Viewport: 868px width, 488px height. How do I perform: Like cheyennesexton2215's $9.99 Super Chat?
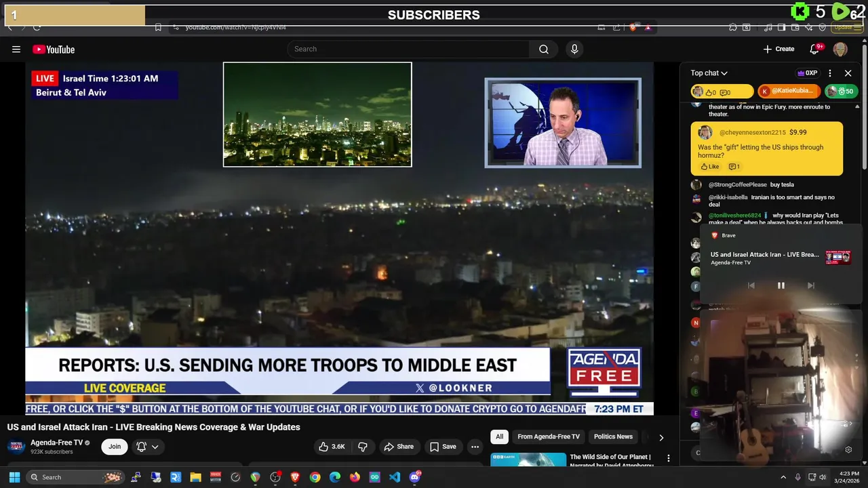[x=709, y=167]
